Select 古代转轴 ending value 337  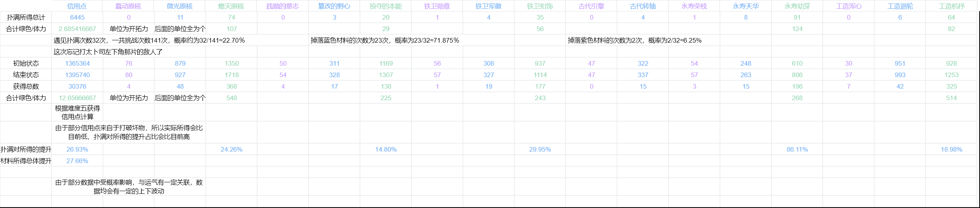(643, 75)
